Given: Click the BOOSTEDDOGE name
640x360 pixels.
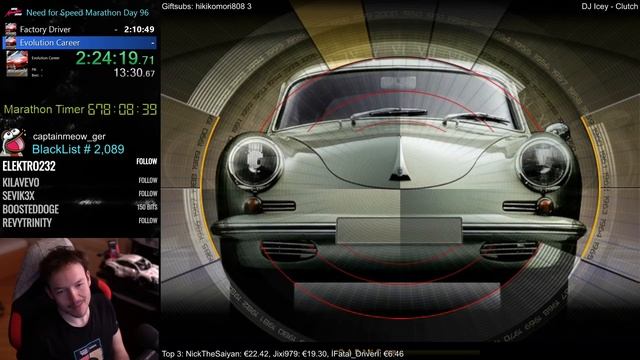Looking at the screenshot, I should coord(31,209).
